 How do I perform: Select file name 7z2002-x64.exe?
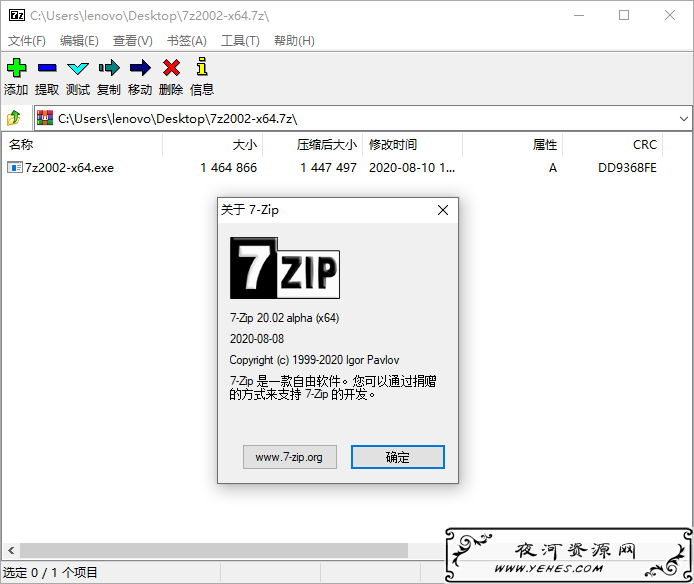click(x=69, y=168)
